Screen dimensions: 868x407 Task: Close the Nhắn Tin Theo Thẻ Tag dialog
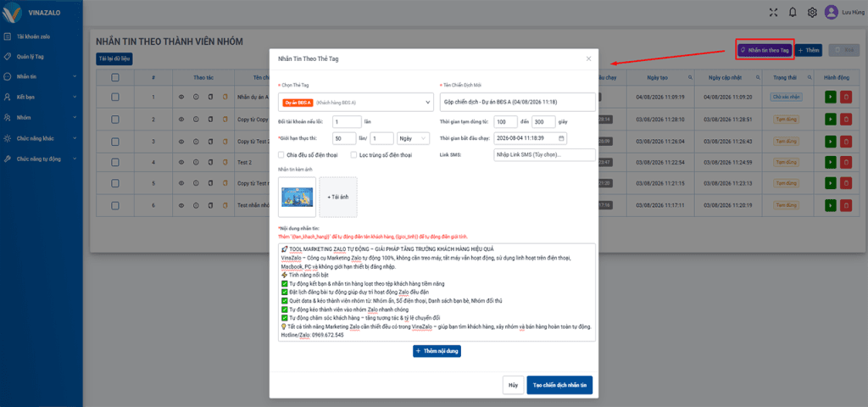588,59
